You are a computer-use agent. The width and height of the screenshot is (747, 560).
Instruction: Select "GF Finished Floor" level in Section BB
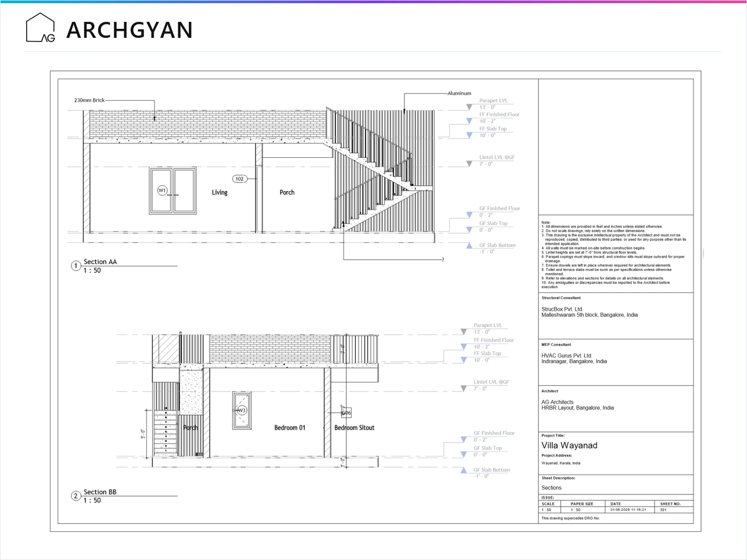494,433
